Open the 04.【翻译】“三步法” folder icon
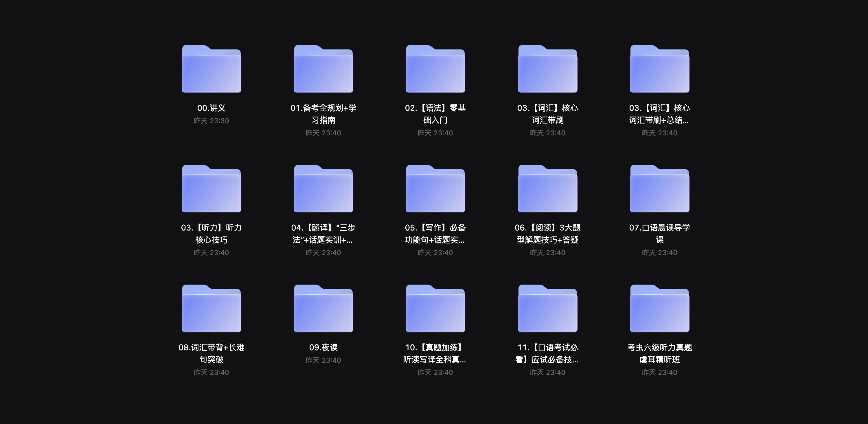The height and width of the screenshot is (424, 868). coord(323,189)
